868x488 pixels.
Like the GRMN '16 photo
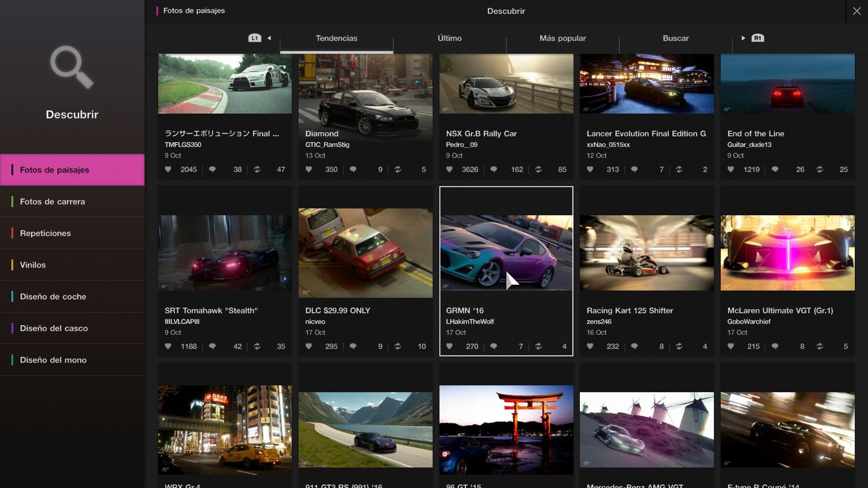[x=449, y=347]
